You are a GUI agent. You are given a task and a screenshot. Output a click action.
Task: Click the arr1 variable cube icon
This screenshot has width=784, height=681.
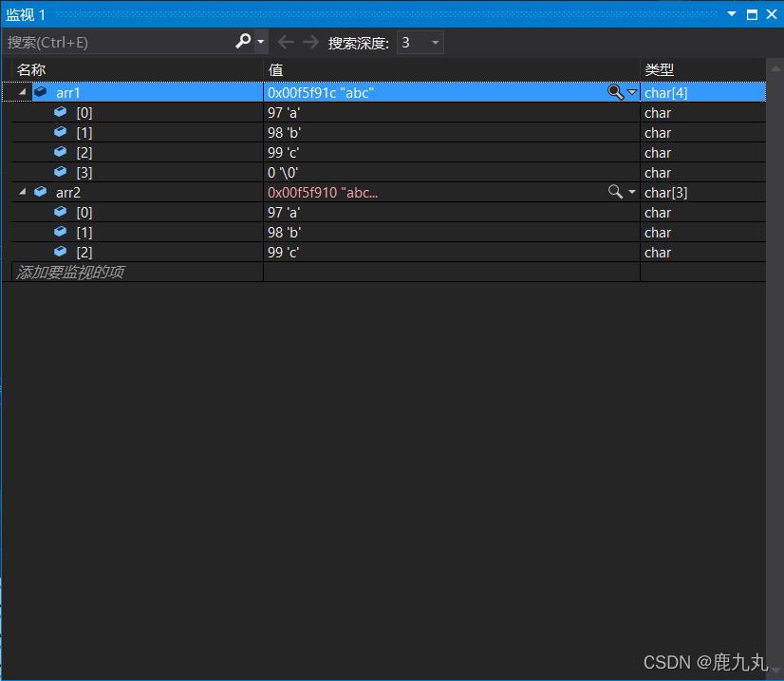tap(41, 91)
